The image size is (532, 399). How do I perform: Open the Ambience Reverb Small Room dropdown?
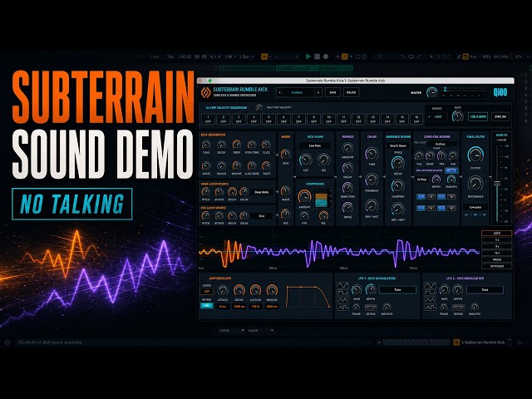(398, 145)
